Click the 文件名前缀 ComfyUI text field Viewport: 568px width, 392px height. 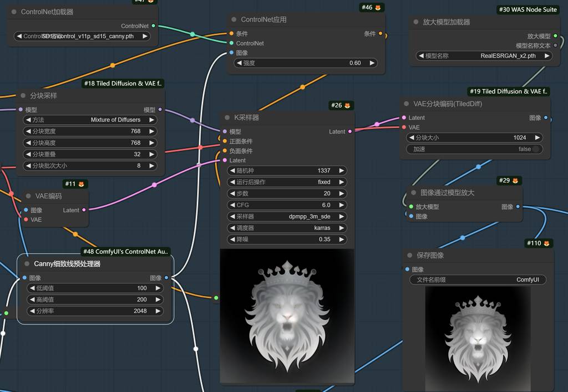click(478, 280)
